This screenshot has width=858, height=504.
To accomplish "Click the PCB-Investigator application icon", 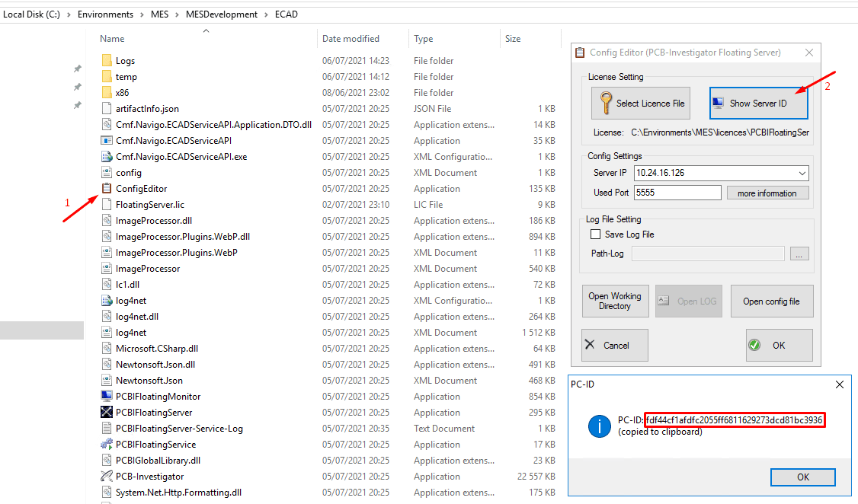I will coord(107,476).
